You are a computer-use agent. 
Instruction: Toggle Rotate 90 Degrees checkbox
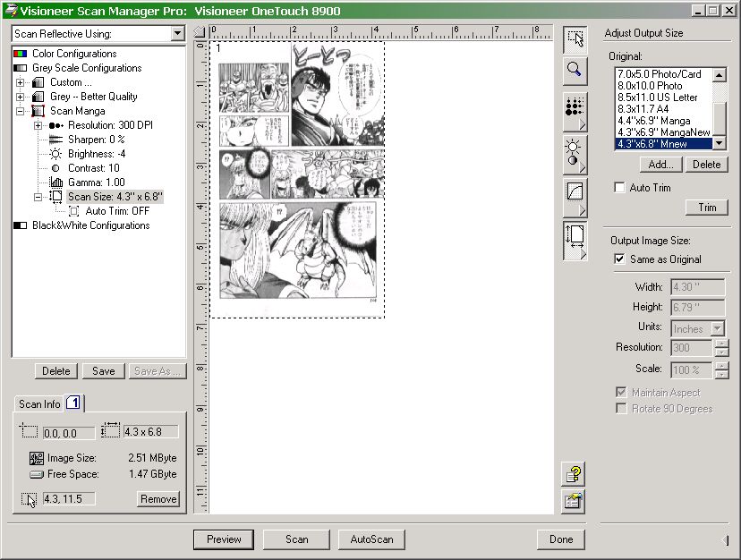click(621, 408)
